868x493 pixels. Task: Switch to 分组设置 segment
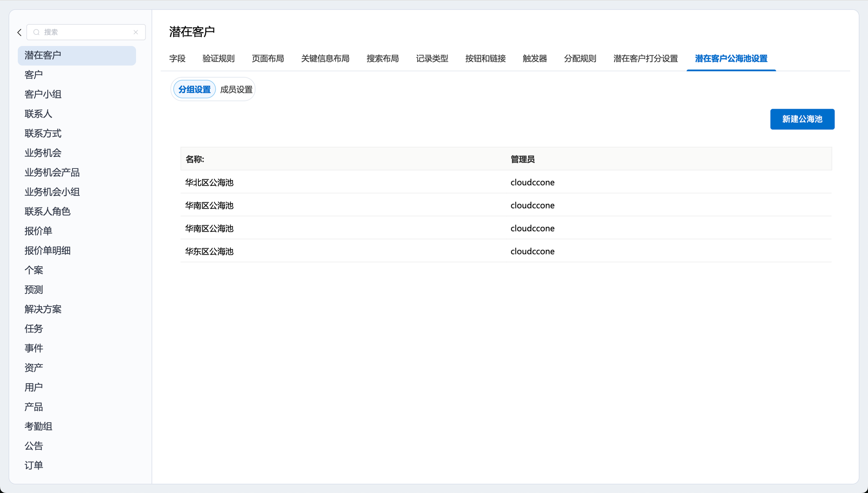(x=194, y=89)
